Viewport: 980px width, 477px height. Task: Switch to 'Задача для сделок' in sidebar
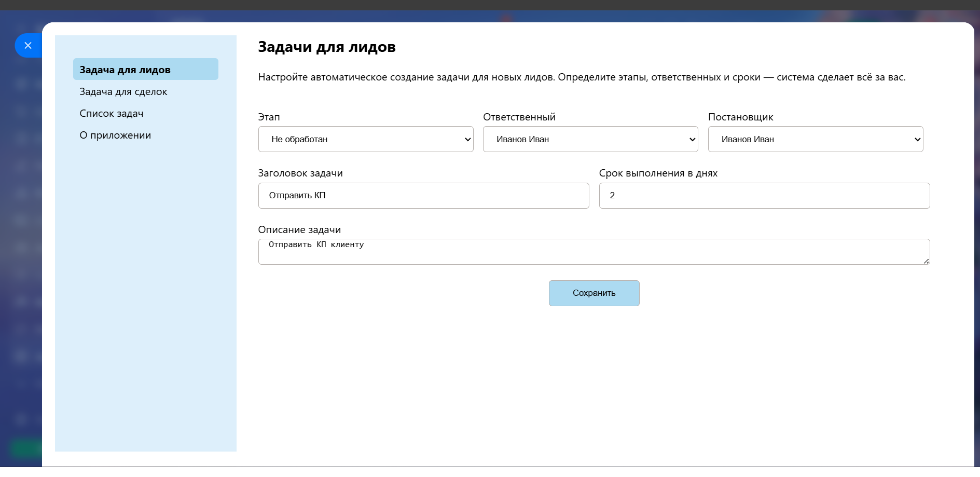click(123, 92)
